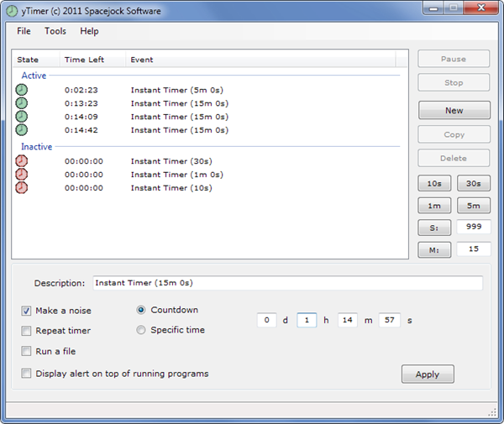Open the Help menu
The width and height of the screenshot is (504, 424).
(89, 31)
